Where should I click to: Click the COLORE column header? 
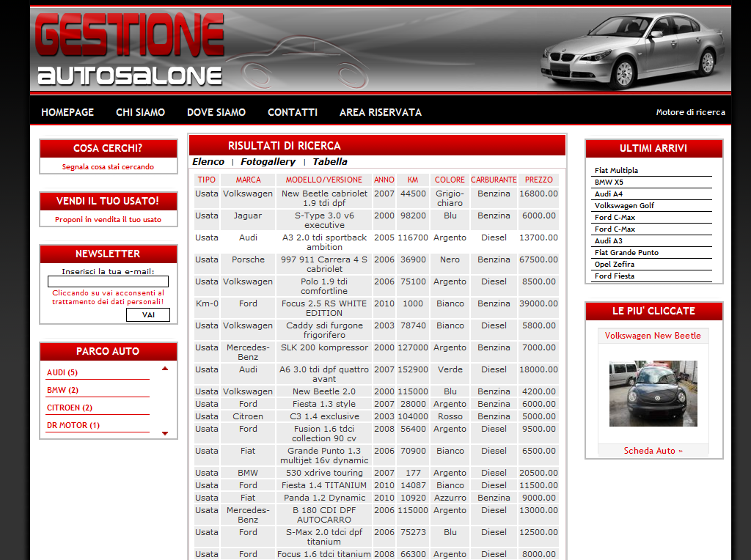click(x=450, y=180)
